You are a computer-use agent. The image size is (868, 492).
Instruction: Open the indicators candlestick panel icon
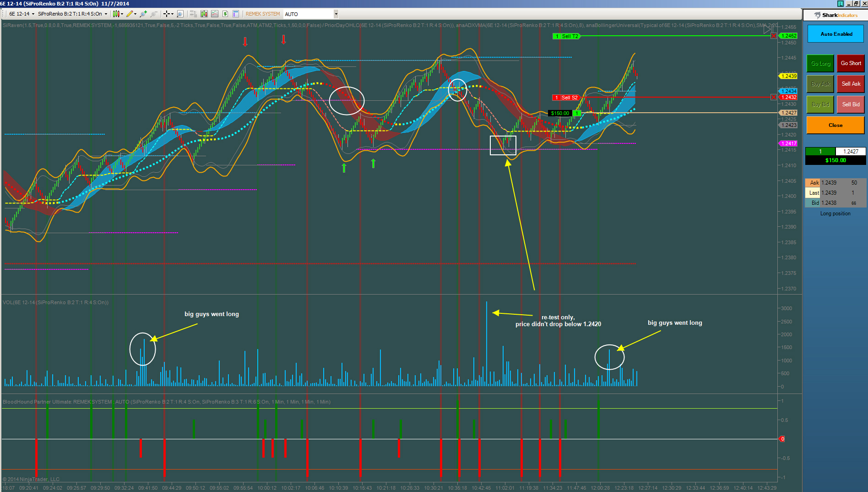tap(204, 14)
